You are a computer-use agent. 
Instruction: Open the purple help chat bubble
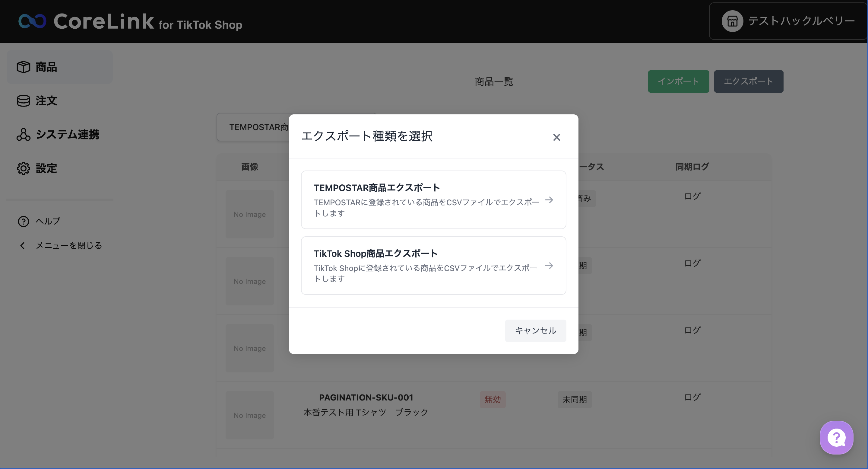click(x=836, y=437)
